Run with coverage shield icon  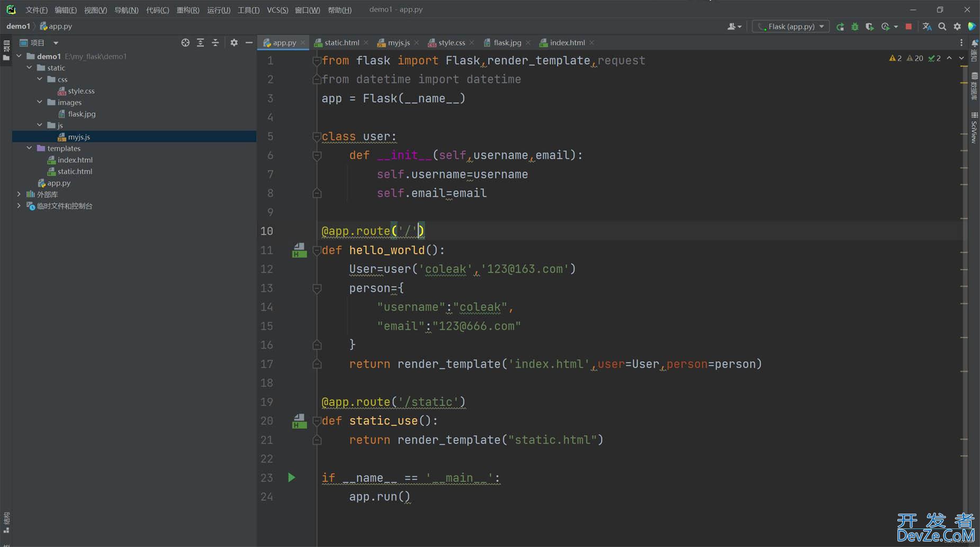tap(869, 26)
